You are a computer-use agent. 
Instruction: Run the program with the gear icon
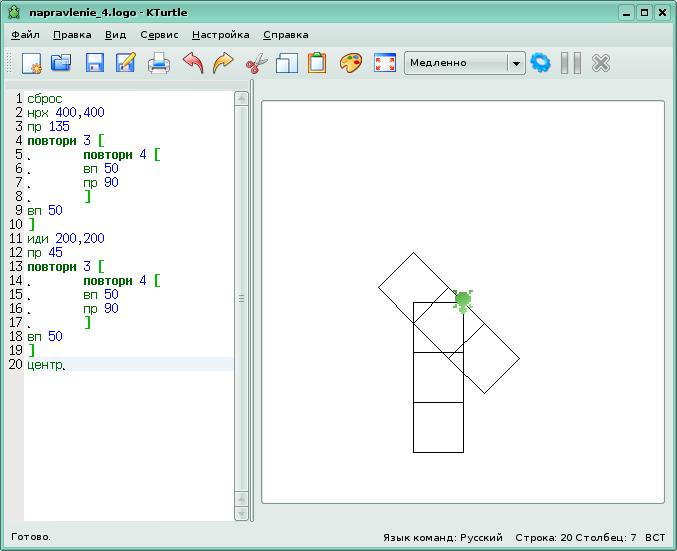pyautogui.click(x=541, y=63)
